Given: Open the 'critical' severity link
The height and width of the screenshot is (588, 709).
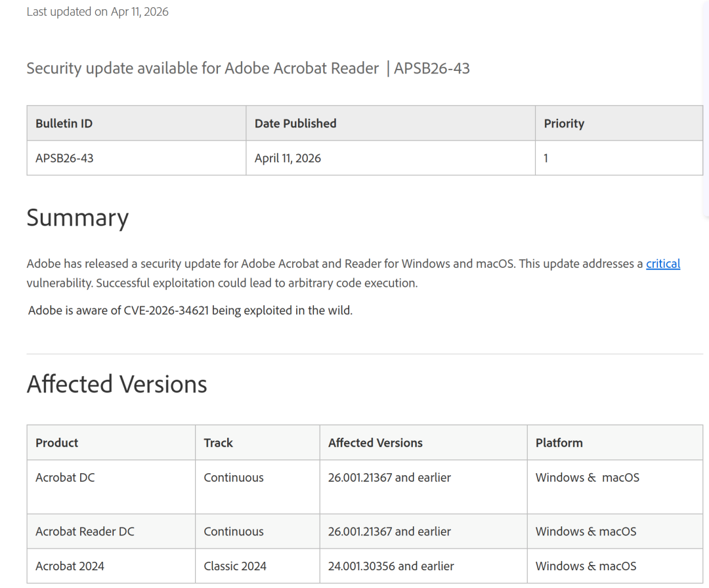Looking at the screenshot, I should pos(662,264).
